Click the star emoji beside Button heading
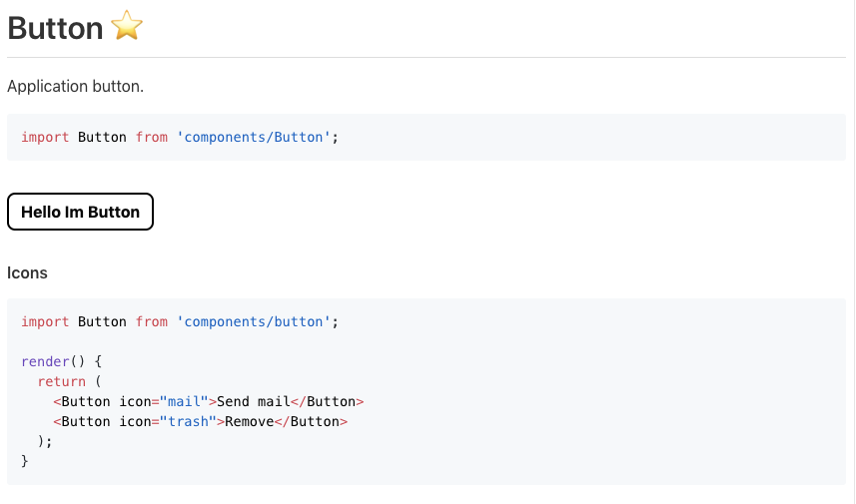This screenshot has width=856, height=504. (x=127, y=25)
